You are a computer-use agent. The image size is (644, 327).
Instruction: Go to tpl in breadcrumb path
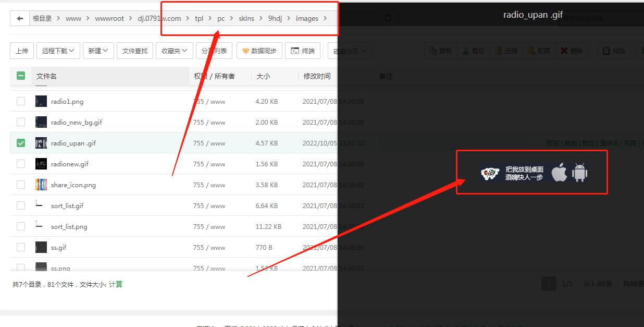(x=199, y=18)
